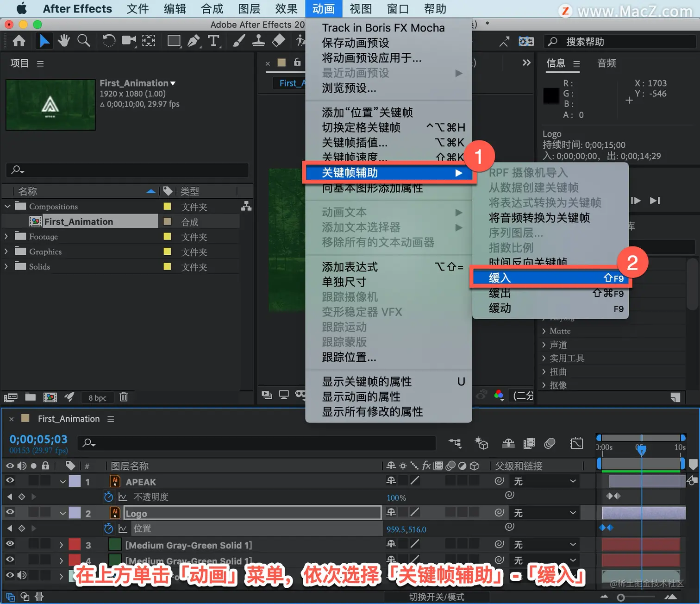Select the Pen tool
Viewport: 700px width, 604px height.
pyautogui.click(x=194, y=41)
